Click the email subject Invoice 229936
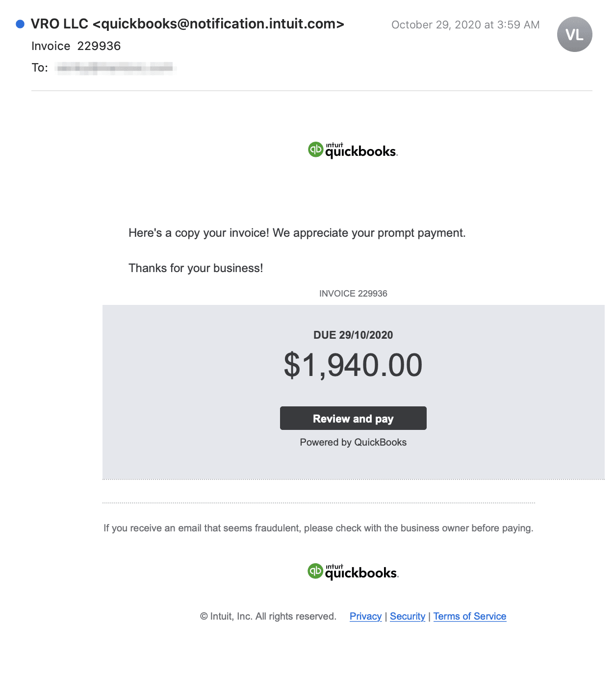The image size is (615, 700). coord(76,46)
